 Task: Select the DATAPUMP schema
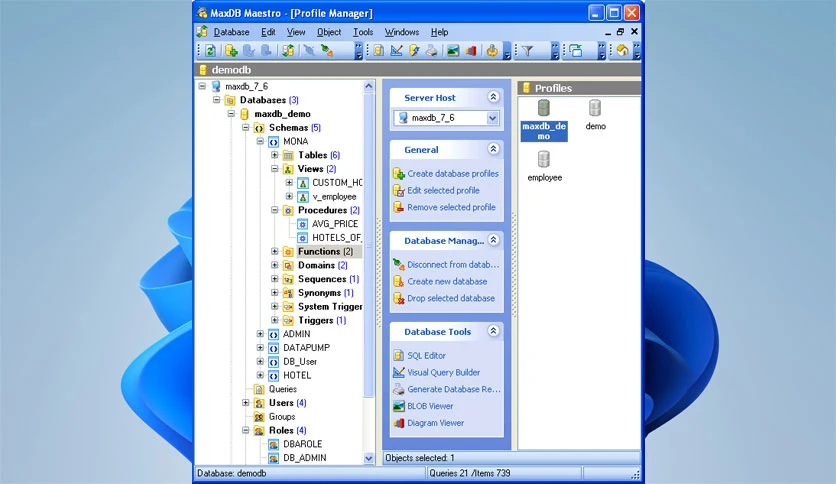306,348
